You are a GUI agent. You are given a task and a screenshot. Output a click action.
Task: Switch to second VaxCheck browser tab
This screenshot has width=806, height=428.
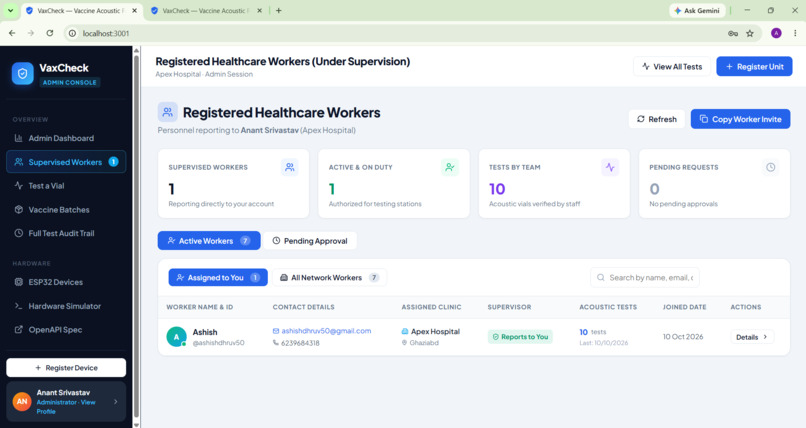[207, 10]
